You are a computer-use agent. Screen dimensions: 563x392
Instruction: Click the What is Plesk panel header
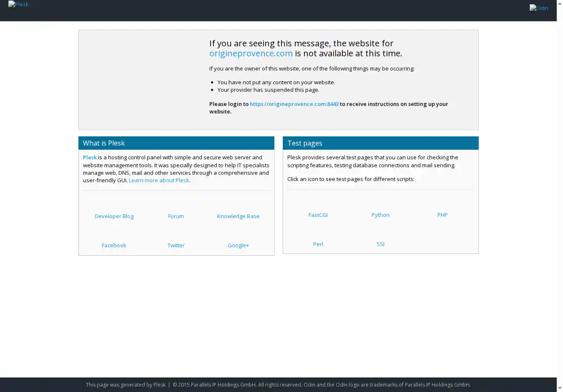click(176, 143)
